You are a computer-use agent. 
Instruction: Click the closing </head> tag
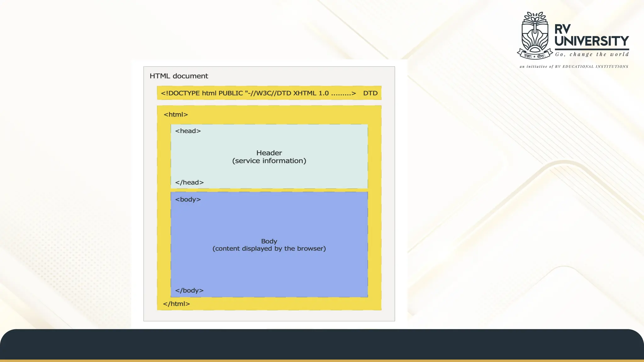pyautogui.click(x=189, y=183)
